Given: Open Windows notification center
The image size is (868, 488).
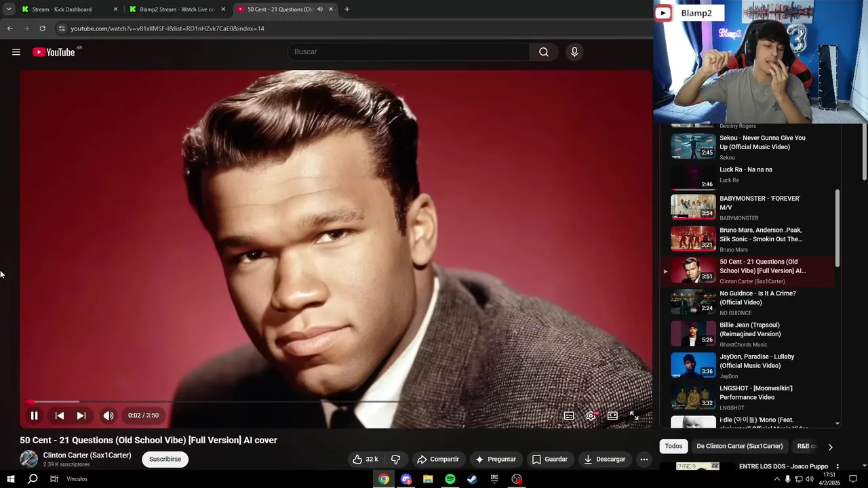Looking at the screenshot, I should pos(853,479).
